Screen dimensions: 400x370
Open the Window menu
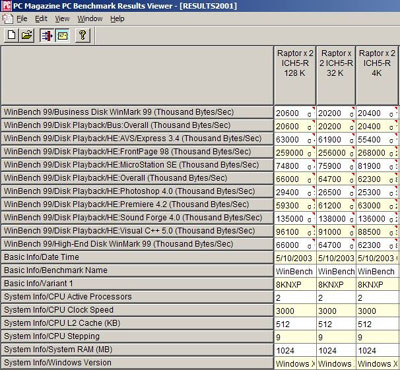(90, 19)
